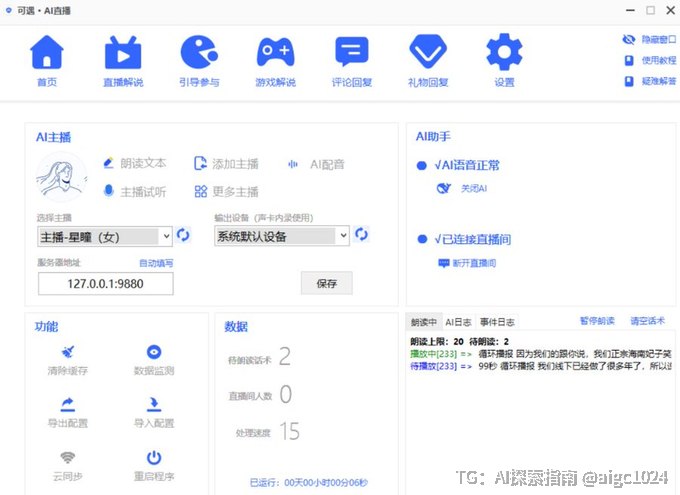Image resolution: width=680 pixels, height=495 pixels.
Task: Click server address field 127.0.0.1:9880
Action: (x=105, y=284)
